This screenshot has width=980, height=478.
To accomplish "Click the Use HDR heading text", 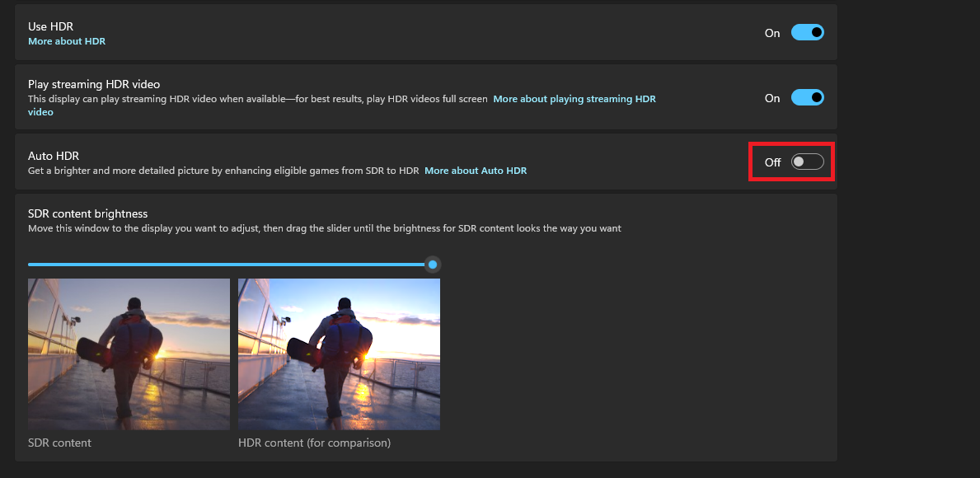I will tap(50, 26).
